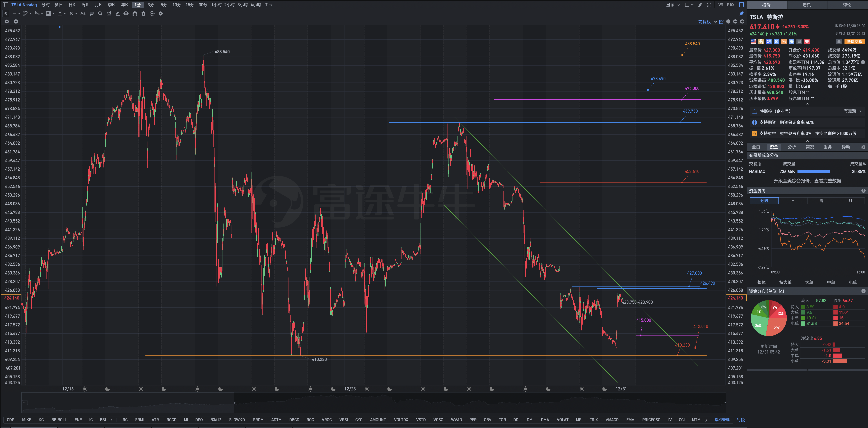Open the F10 company info button

[730, 5]
